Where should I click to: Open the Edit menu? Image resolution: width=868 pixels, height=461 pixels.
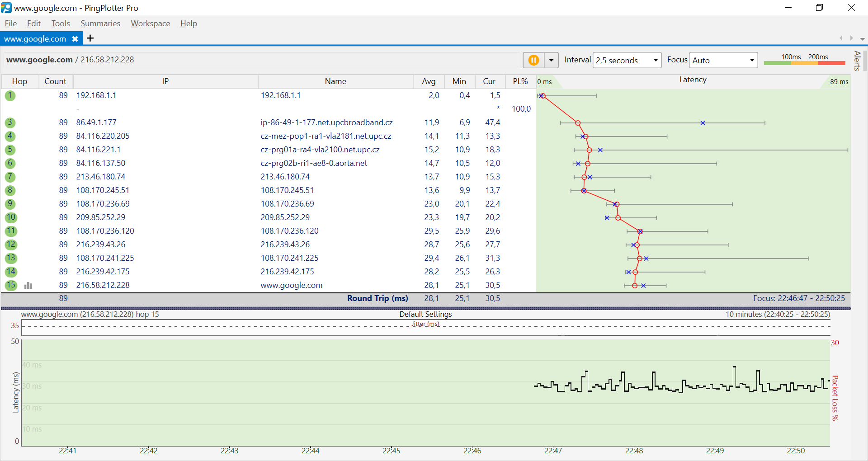[34, 24]
